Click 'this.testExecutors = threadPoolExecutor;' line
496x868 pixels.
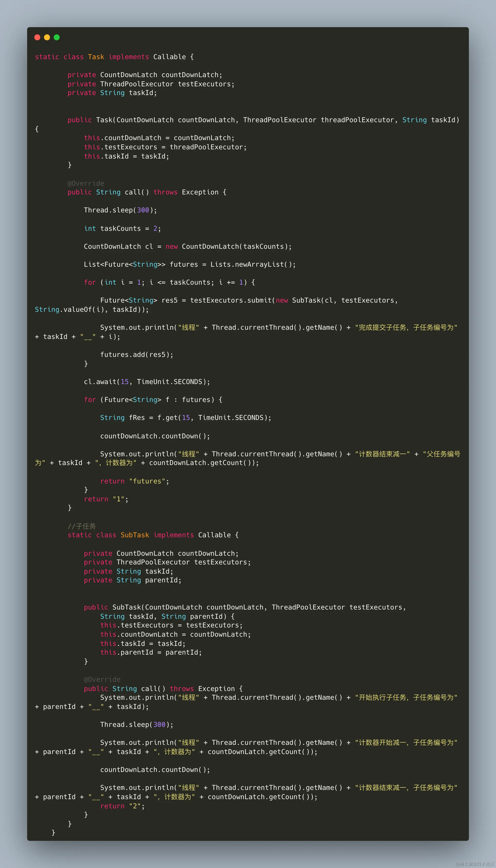[165, 147]
